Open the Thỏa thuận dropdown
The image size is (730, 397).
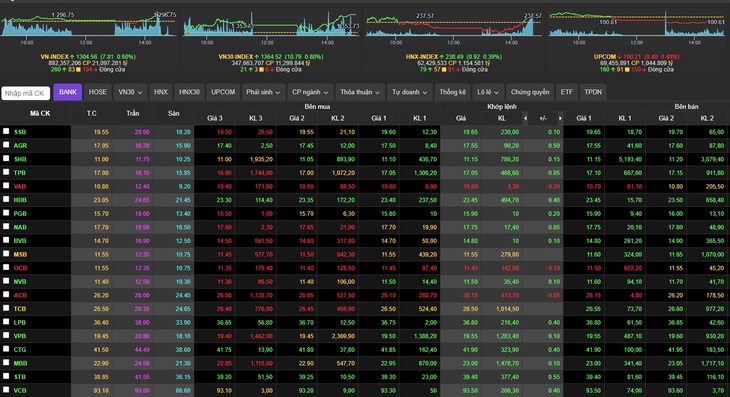(359, 92)
